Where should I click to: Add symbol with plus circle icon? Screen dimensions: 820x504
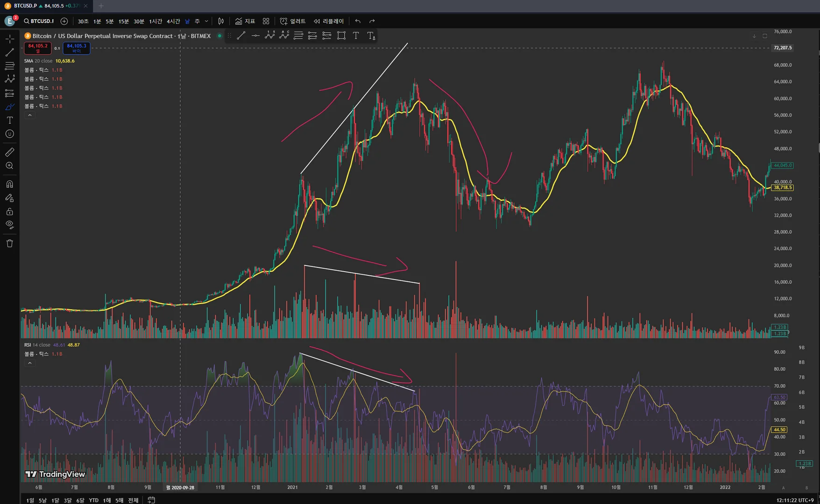click(64, 21)
